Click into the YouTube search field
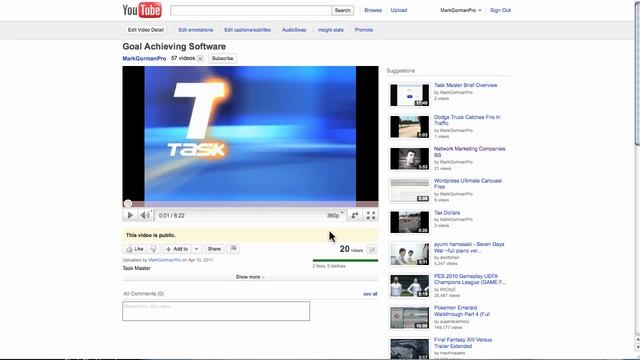The width and height of the screenshot is (640, 360). (251, 10)
